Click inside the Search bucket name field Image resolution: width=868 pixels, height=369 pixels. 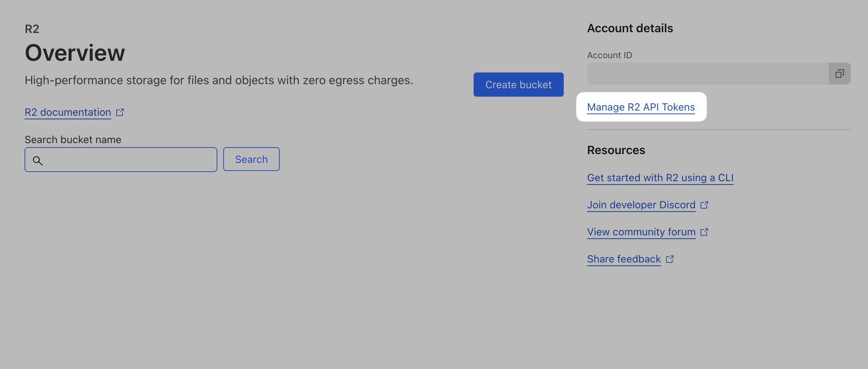(121, 159)
